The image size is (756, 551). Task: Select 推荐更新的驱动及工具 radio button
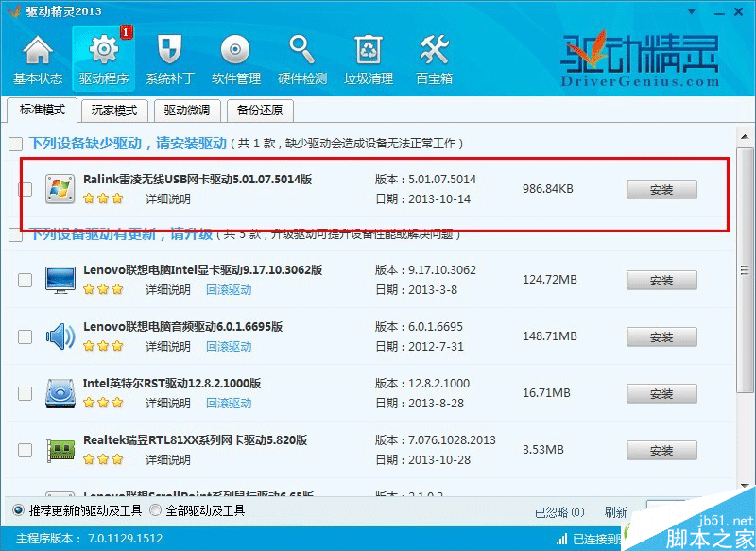point(18,510)
